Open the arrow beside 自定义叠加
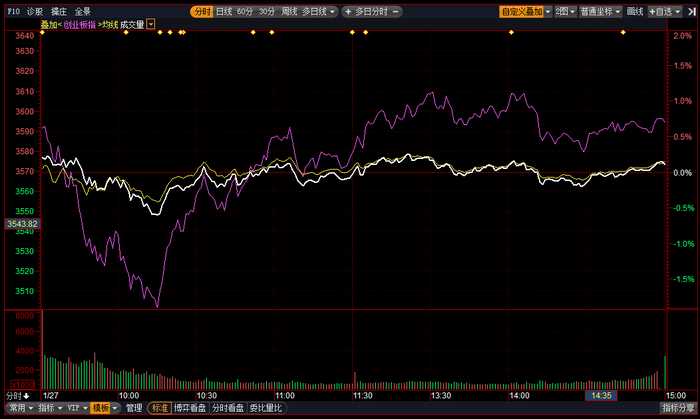The height and width of the screenshot is (419, 700). [548, 12]
